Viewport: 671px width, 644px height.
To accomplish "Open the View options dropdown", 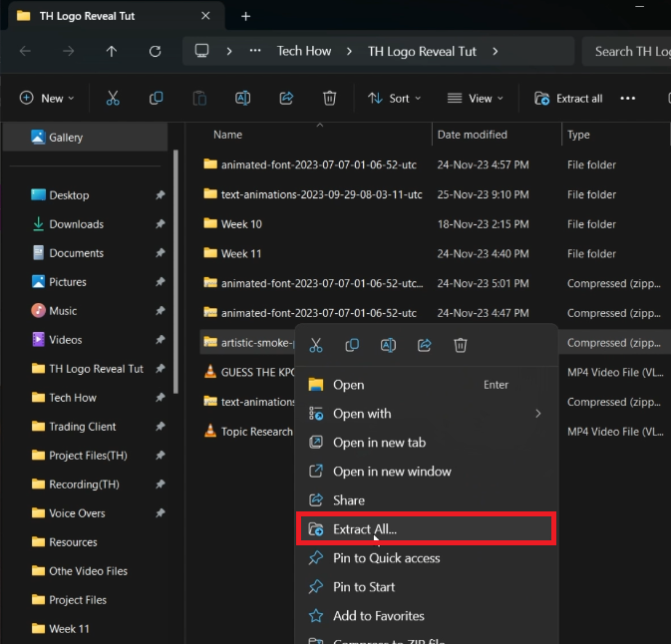I will tap(475, 98).
